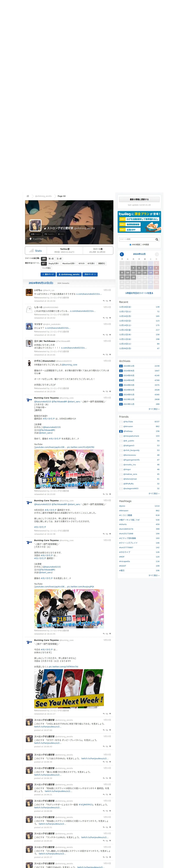Click the list icon beside 2024年02月 archive
Image resolution: width=186 pixels, height=868 pixels.
(121, 390)
